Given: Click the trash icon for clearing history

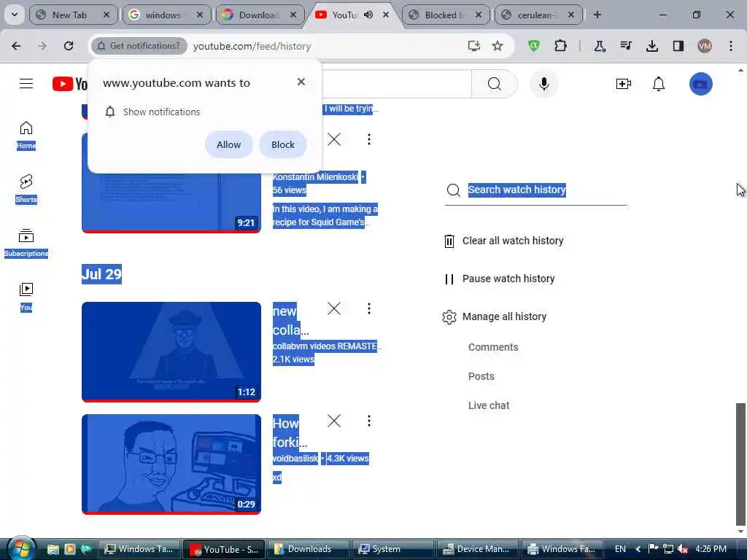Looking at the screenshot, I should pos(449,241).
